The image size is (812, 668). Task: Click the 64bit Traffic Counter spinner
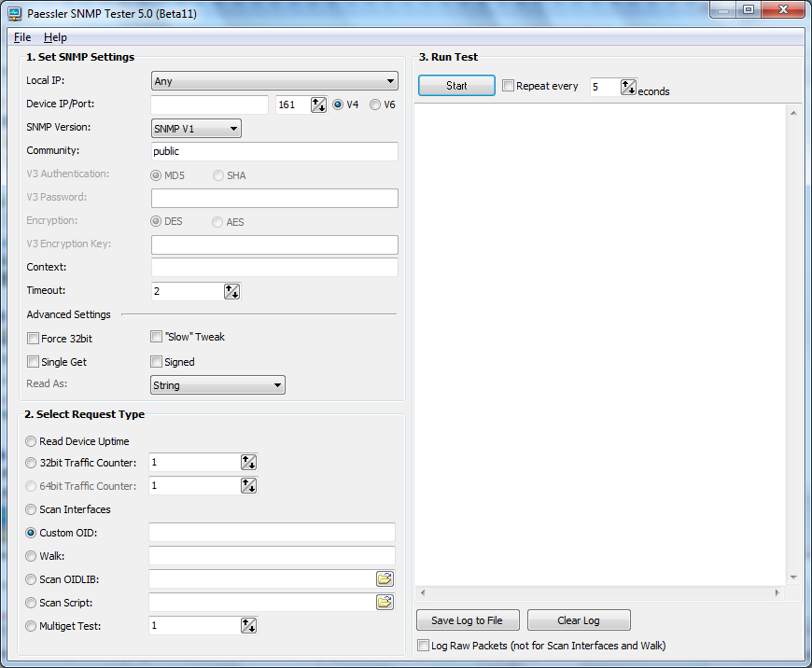tap(248, 486)
